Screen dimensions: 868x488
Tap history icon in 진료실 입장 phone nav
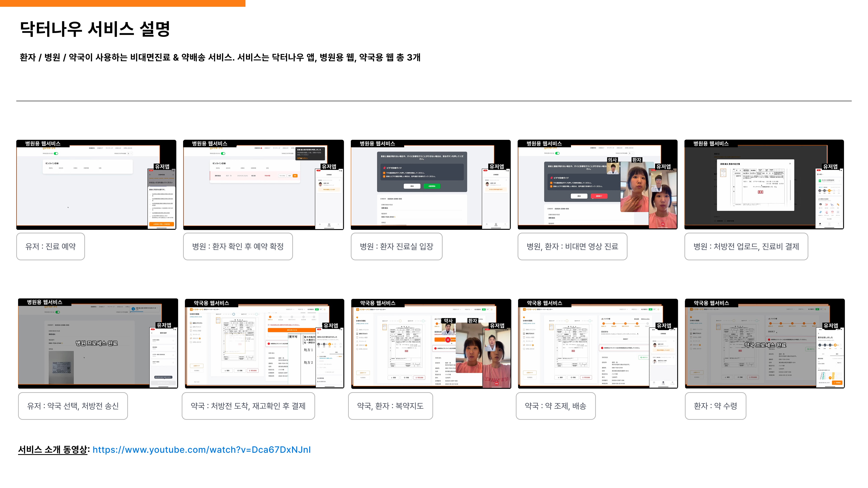pyautogui.click(x=496, y=224)
